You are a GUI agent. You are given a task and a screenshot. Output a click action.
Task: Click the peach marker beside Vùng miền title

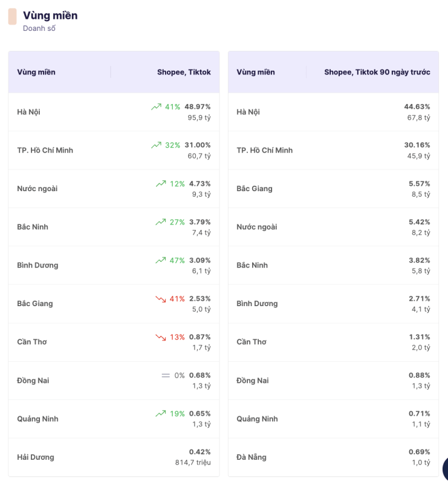pos(12,16)
